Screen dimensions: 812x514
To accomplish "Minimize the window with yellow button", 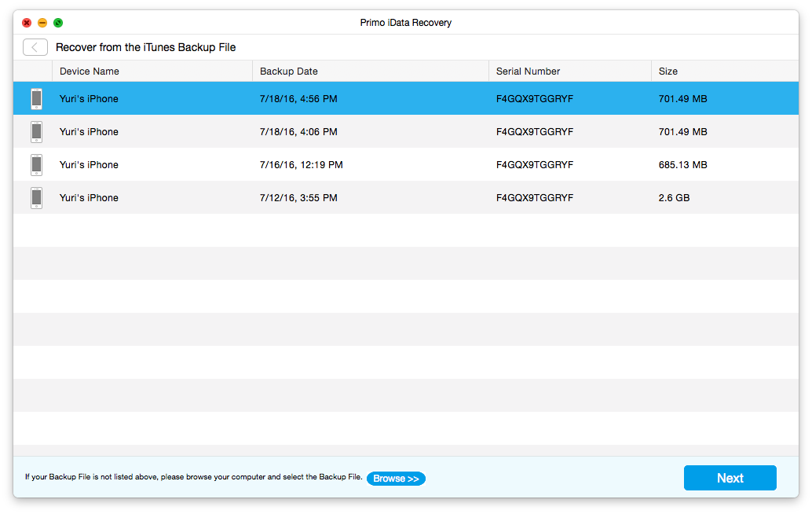I will (42, 23).
